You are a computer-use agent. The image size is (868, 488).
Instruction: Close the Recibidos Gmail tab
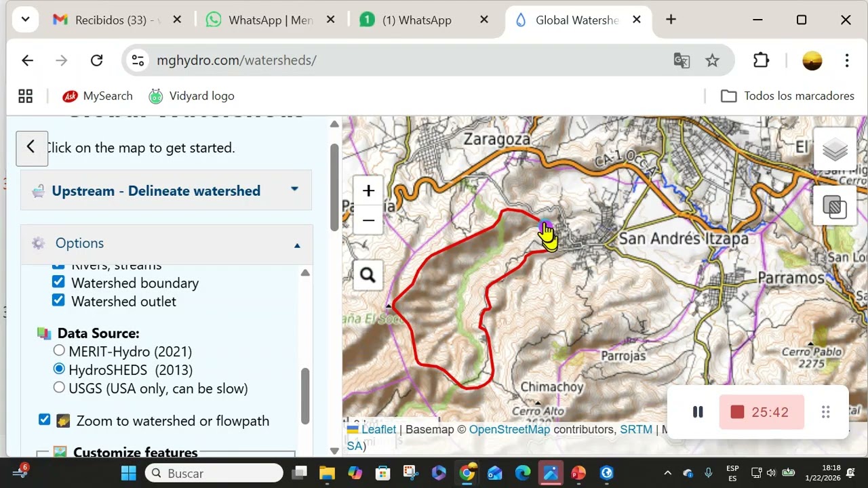[177, 20]
